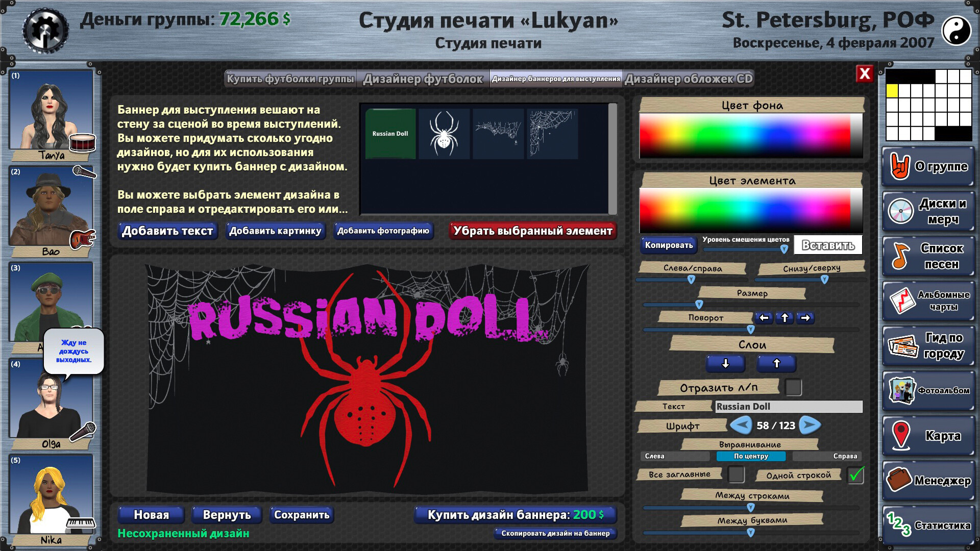Open Диски и мерч section

coord(928,211)
